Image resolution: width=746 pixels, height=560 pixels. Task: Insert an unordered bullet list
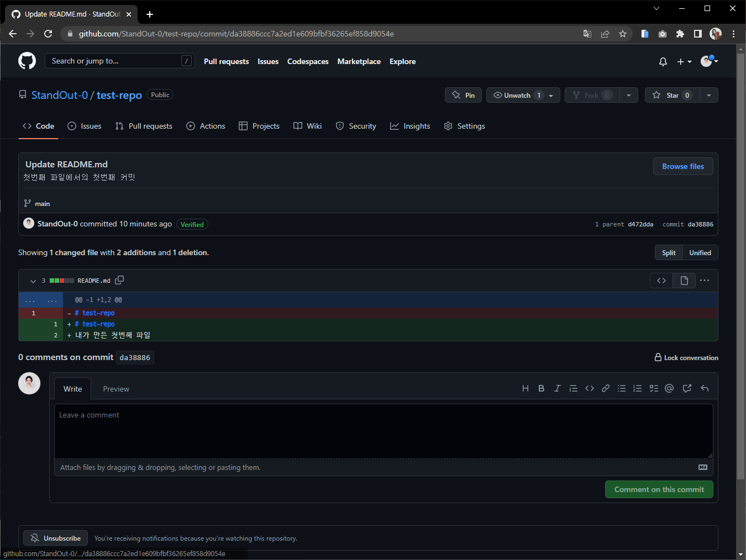click(622, 388)
